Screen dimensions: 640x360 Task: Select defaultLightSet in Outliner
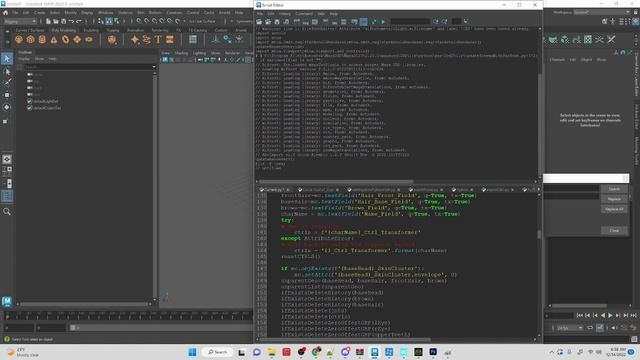click(46, 101)
